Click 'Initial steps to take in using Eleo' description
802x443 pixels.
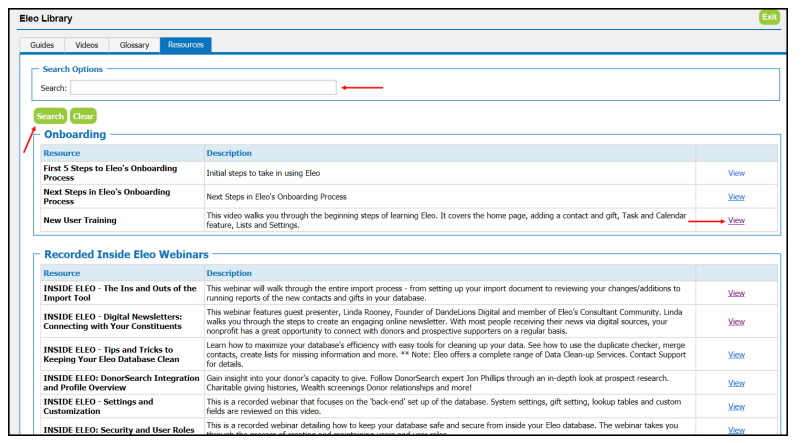(263, 173)
